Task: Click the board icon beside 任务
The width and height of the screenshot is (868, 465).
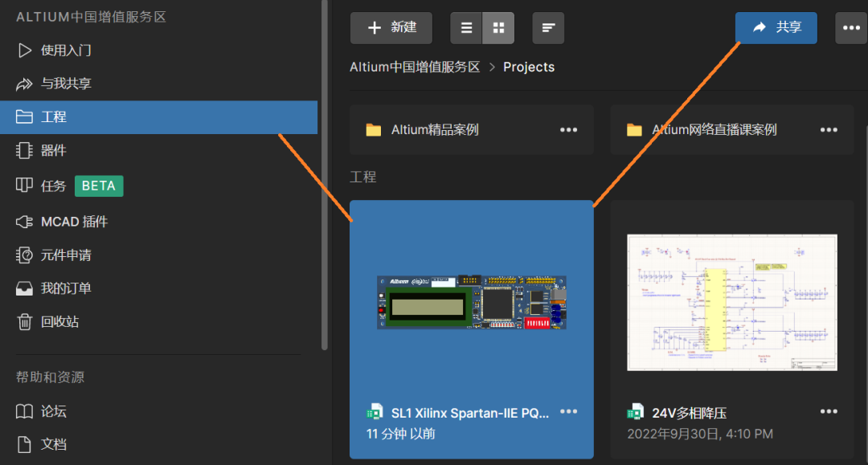Action: (24, 186)
